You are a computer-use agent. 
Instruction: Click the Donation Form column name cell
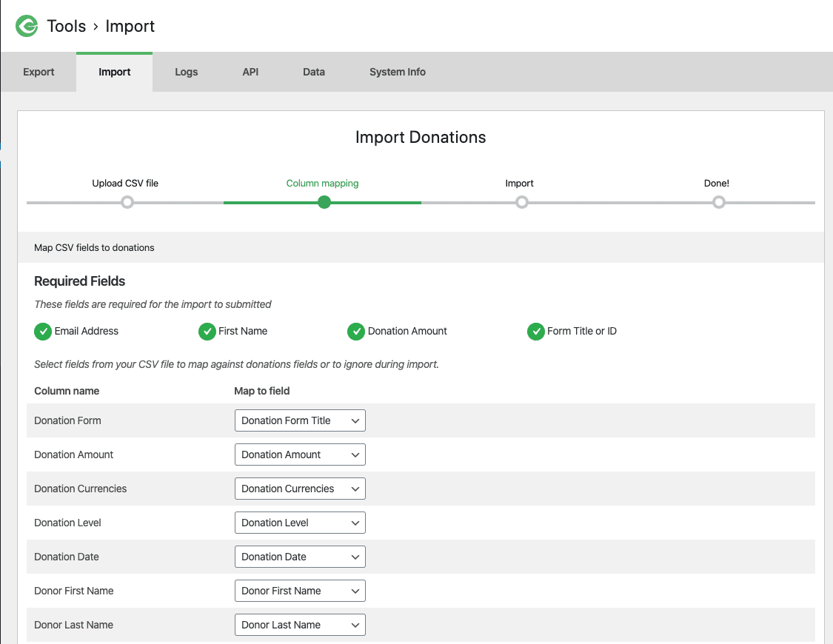[x=67, y=420]
